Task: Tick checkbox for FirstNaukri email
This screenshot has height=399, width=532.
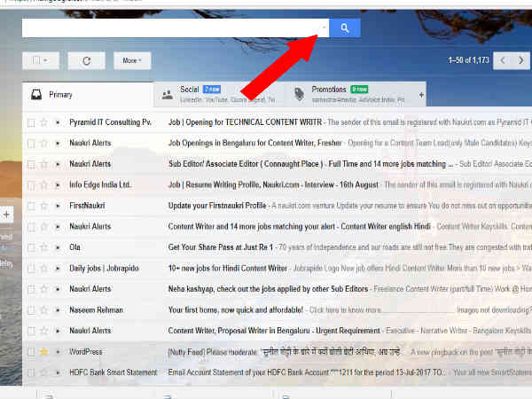Action: click(31, 206)
